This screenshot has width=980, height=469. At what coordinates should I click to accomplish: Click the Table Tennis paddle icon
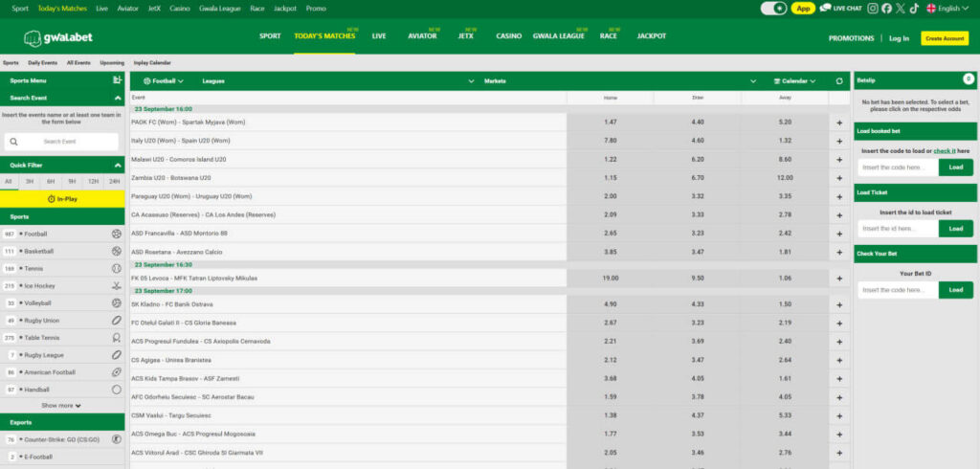coord(116,338)
